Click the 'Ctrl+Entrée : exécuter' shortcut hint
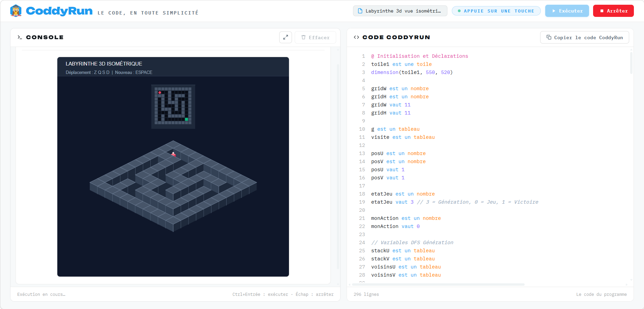The height and width of the screenshot is (309, 644). 260,294
